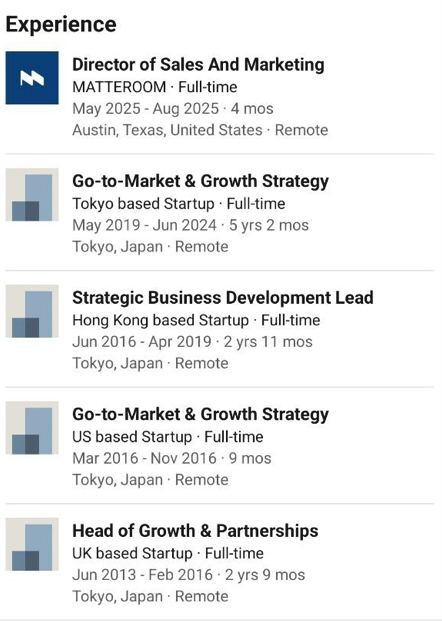
Task: Select Go-to-Market role at US based Startup
Action: click(x=200, y=414)
